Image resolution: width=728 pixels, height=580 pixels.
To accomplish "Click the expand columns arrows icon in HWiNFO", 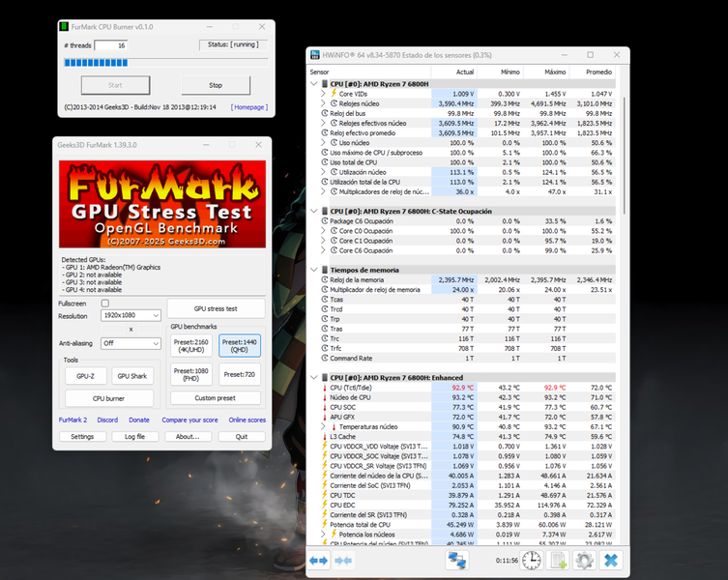I will [319, 560].
